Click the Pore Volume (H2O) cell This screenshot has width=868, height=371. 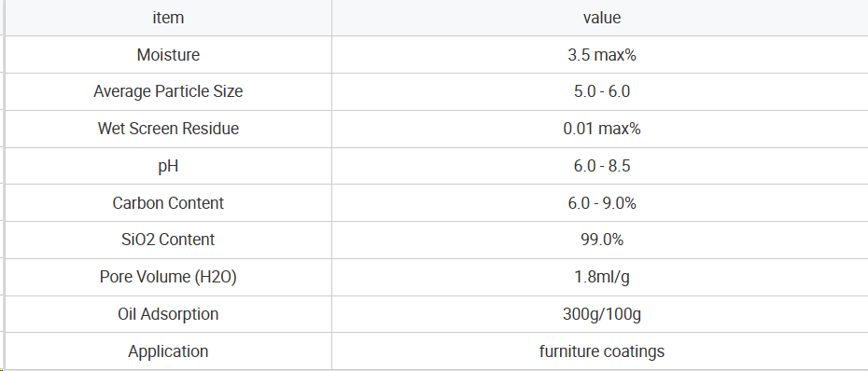click(x=168, y=277)
